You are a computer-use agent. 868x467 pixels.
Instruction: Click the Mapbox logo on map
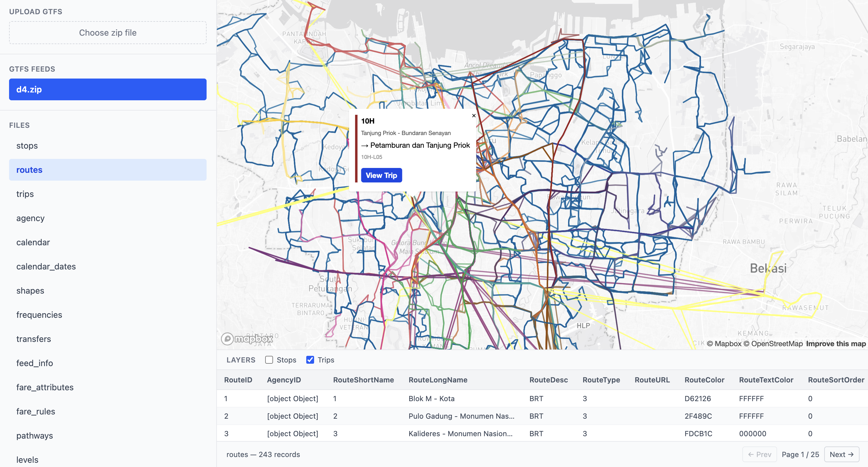tap(247, 338)
